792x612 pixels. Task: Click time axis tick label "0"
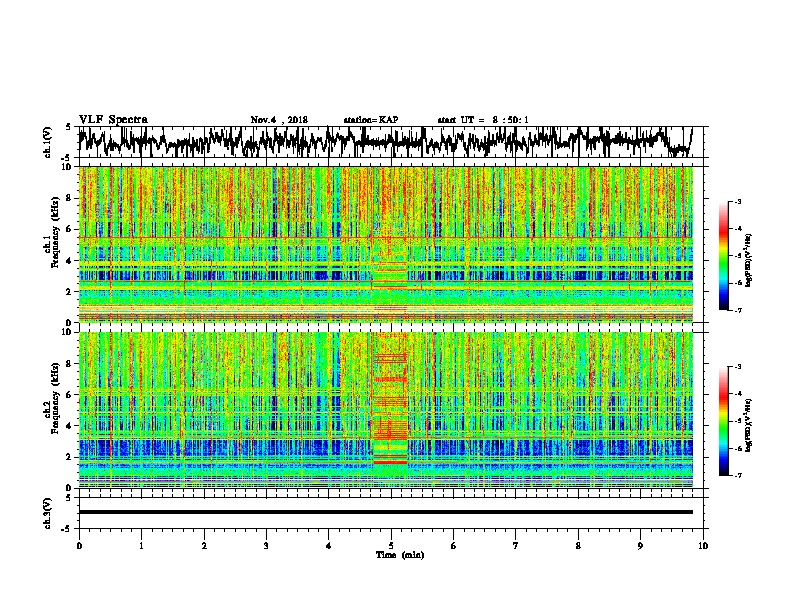coord(79,546)
